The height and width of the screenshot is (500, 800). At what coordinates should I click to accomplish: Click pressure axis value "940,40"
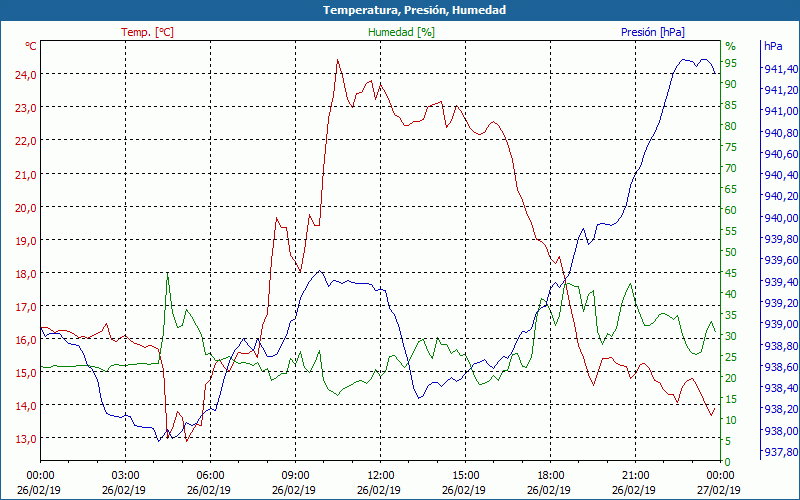point(781,176)
